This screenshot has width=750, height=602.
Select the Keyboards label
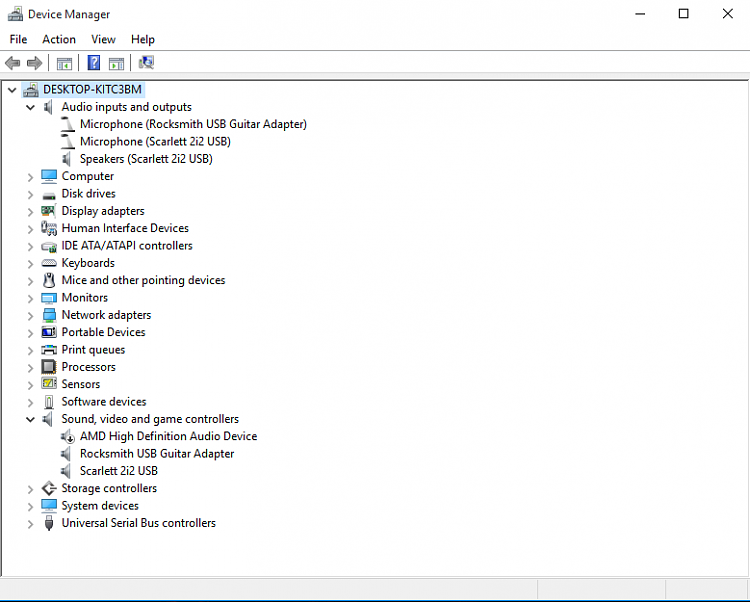point(88,263)
